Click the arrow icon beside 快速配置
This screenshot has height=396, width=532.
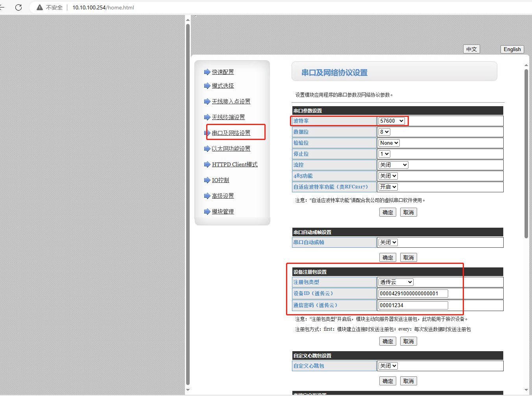[x=207, y=72]
